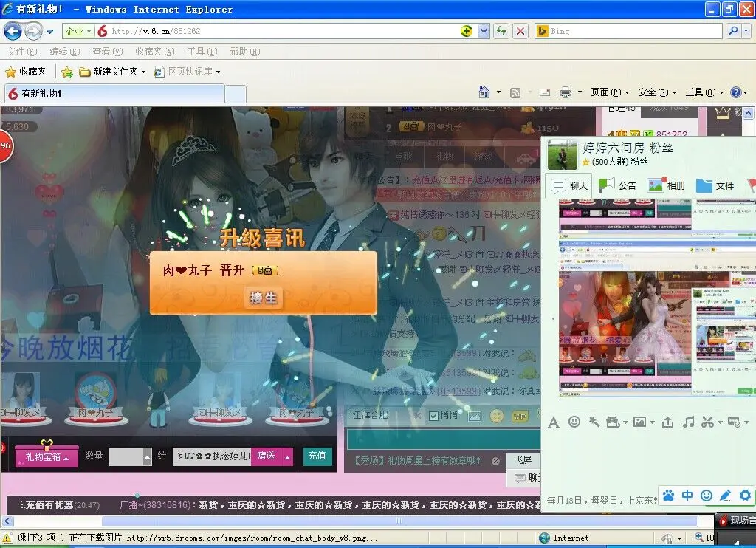Viewport: 756px width, 548px height.
Task: Open the search provider dropdown arrow
Action: click(x=746, y=31)
